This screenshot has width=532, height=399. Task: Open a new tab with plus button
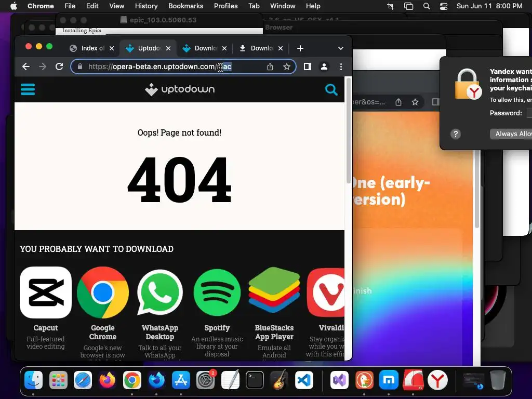coord(300,48)
